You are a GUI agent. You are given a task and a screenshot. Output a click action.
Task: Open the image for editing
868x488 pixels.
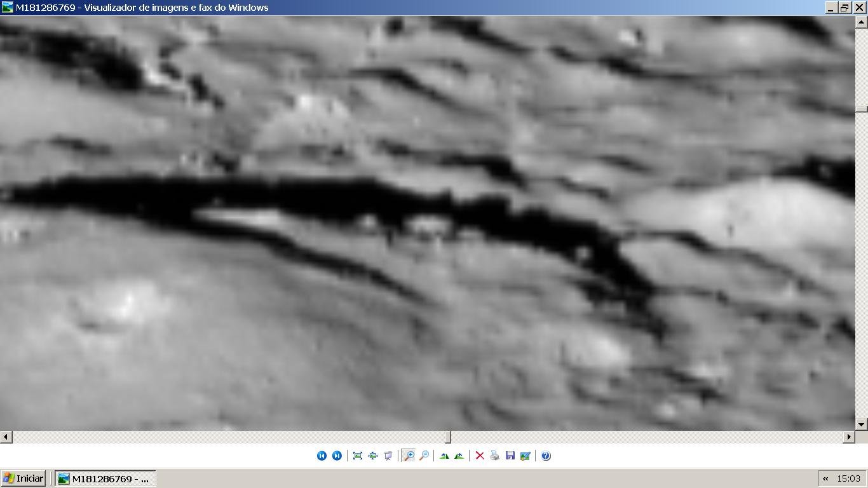pyautogui.click(x=526, y=456)
